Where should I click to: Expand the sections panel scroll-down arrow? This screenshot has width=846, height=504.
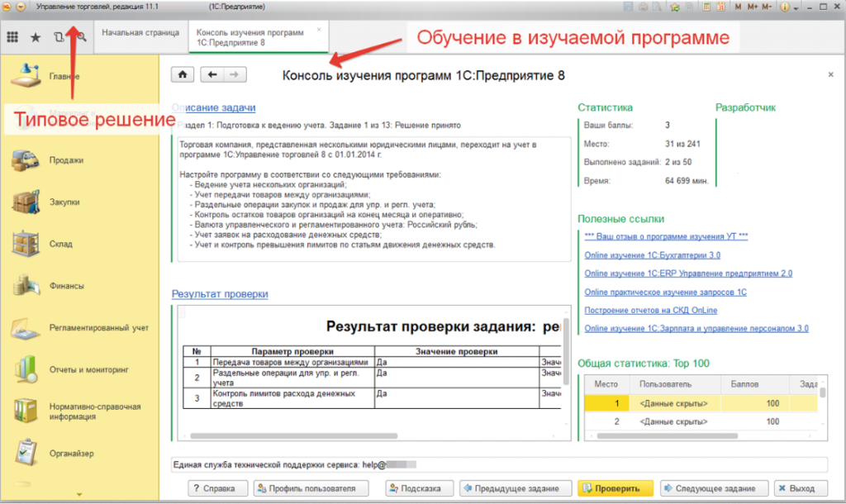tap(79, 494)
